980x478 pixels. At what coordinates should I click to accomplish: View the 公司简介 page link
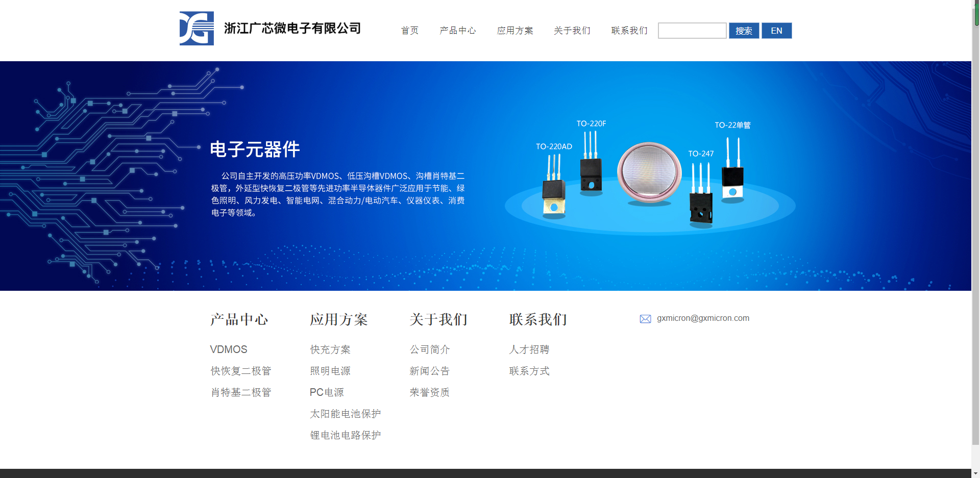[430, 349]
